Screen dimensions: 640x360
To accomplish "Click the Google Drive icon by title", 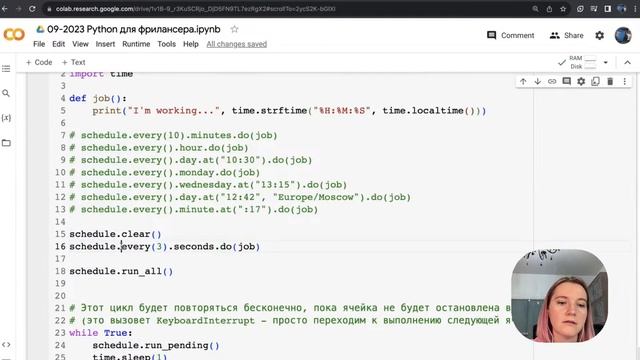I will point(40,29).
